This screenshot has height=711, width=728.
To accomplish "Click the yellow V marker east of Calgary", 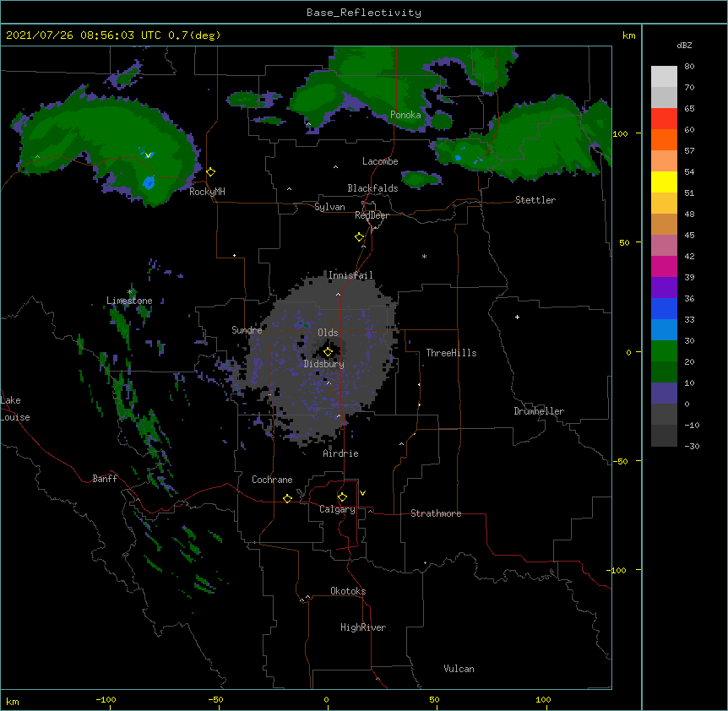I will click(362, 493).
